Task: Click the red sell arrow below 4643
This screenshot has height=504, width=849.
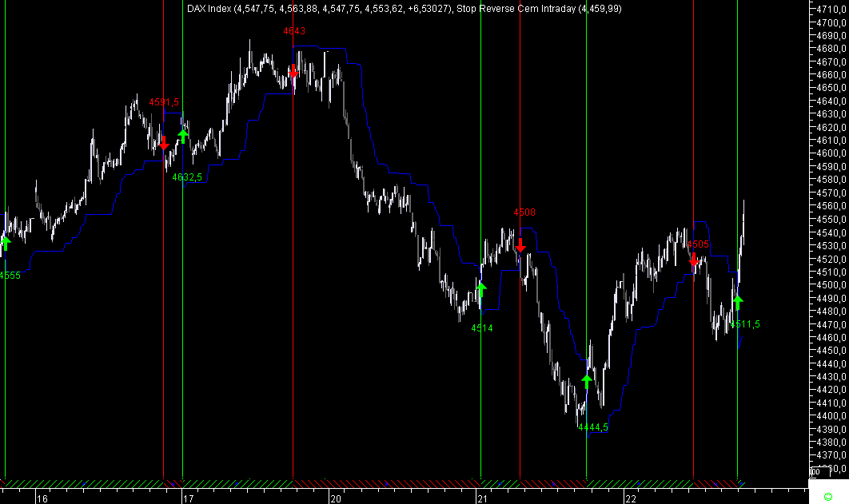Action: [x=293, y=71]
